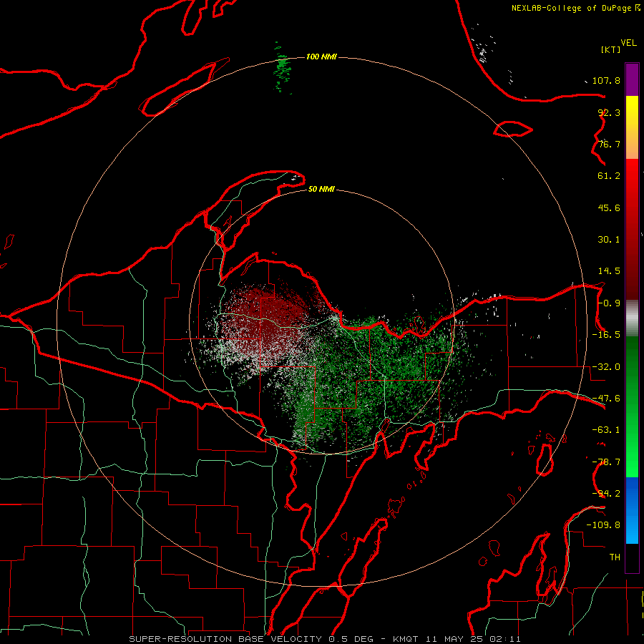The image size is (644, 644).
Task: Click the [KT] units label
Action: click(x=611, y=49)
